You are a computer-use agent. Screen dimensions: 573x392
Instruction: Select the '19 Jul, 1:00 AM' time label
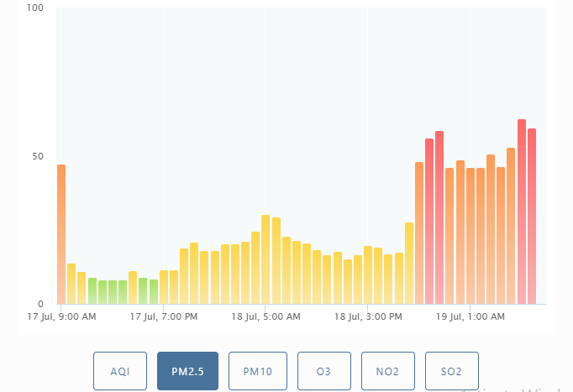click(470, 317)
